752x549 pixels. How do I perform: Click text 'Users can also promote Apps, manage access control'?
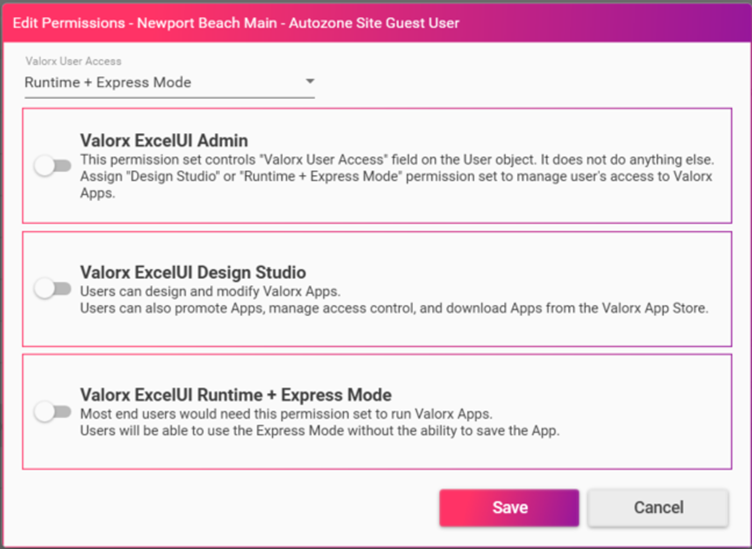point(247,308)
